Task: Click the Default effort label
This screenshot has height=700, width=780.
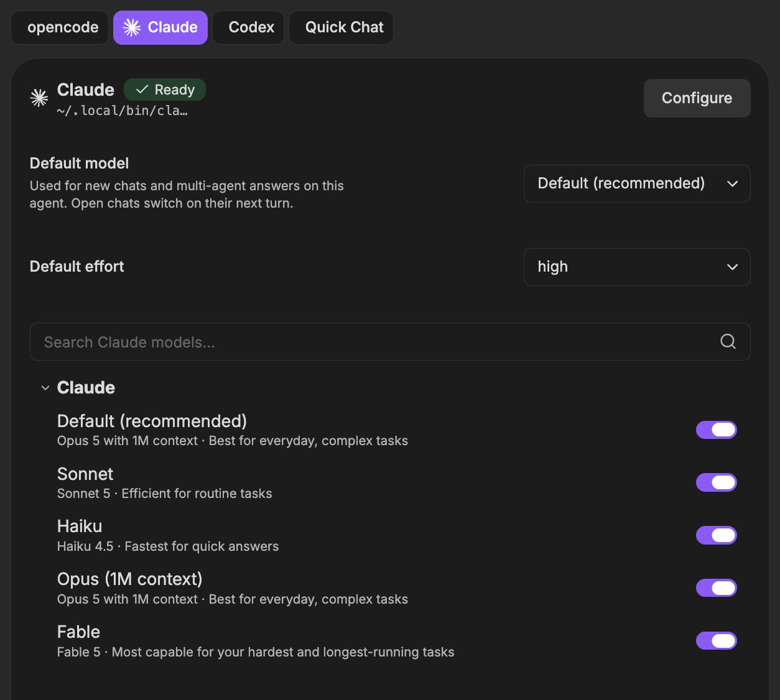Action: click(77, 267)
